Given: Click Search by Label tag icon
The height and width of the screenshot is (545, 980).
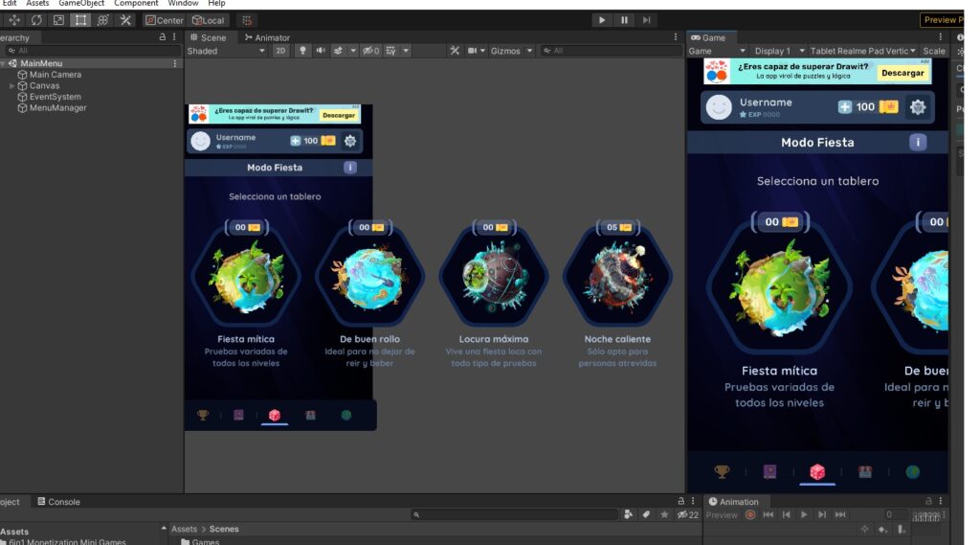Looking at the screenshot, I should [x=646, y=514].
